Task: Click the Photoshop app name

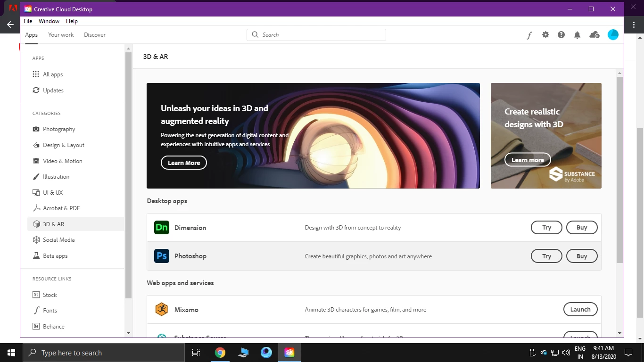Action: [190, 256]
